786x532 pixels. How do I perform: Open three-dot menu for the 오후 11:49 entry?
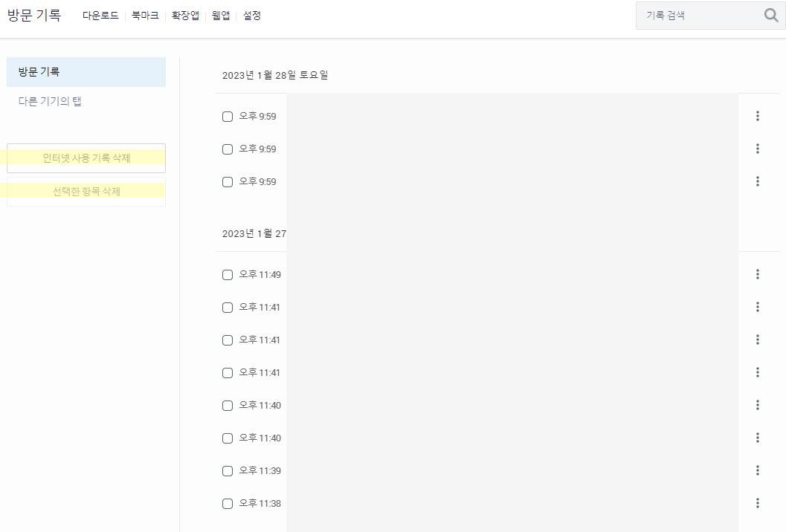[758, 274]
